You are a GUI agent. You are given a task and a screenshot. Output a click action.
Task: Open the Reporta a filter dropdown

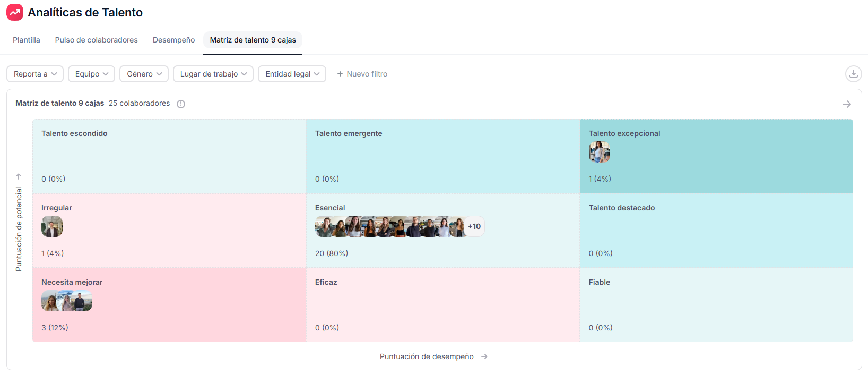35,74
